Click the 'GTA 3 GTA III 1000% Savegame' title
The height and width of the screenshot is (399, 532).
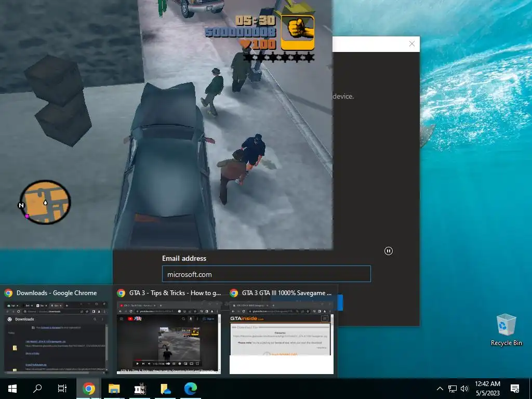pyautogui.click(x=287, y=293)
